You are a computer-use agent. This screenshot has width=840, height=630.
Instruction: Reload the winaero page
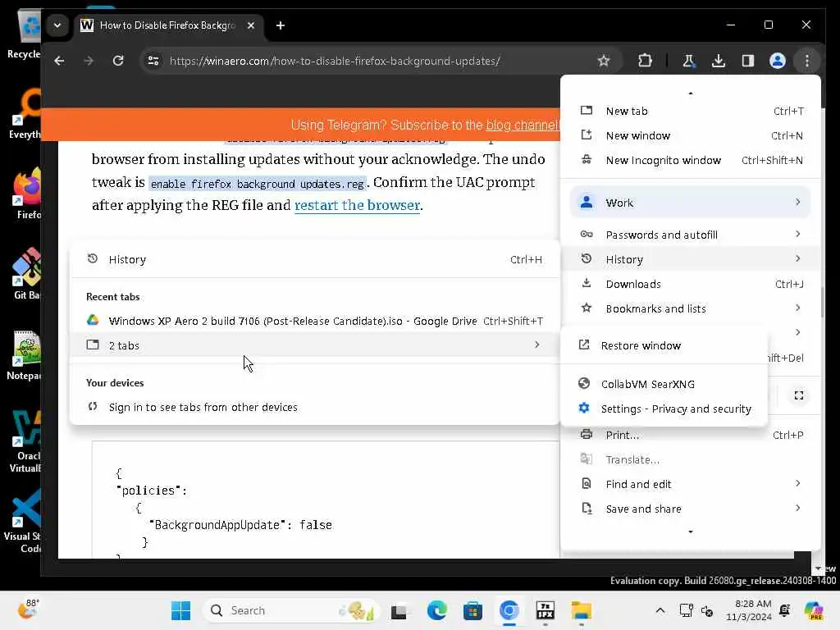pyautogui.click(x=118, y=61)
